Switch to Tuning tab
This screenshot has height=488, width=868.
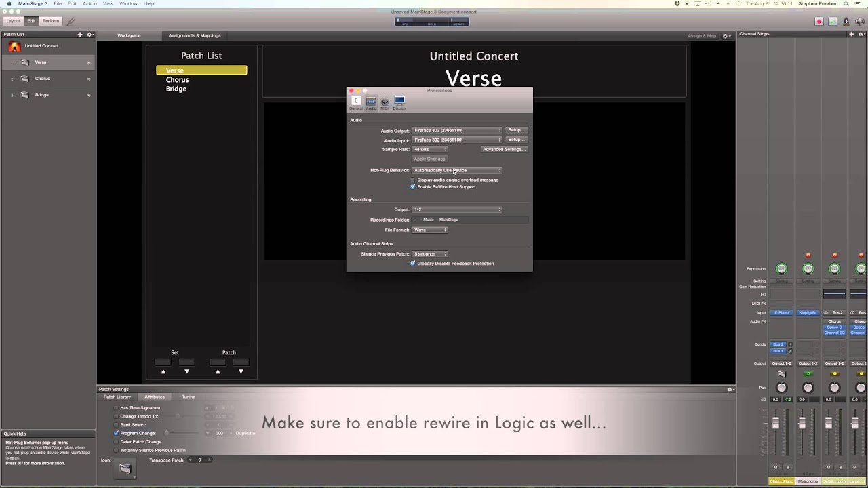(x=189, y=396)
